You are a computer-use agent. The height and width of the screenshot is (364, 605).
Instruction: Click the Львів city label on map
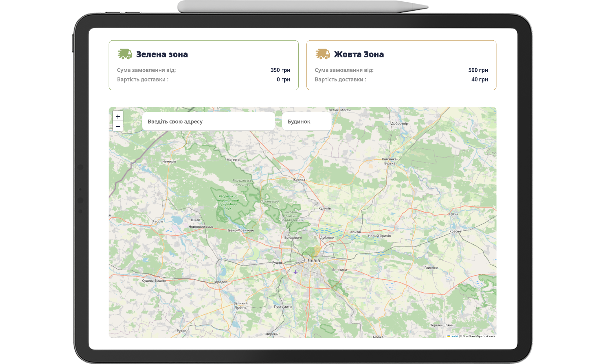click(x=314, y=260)
